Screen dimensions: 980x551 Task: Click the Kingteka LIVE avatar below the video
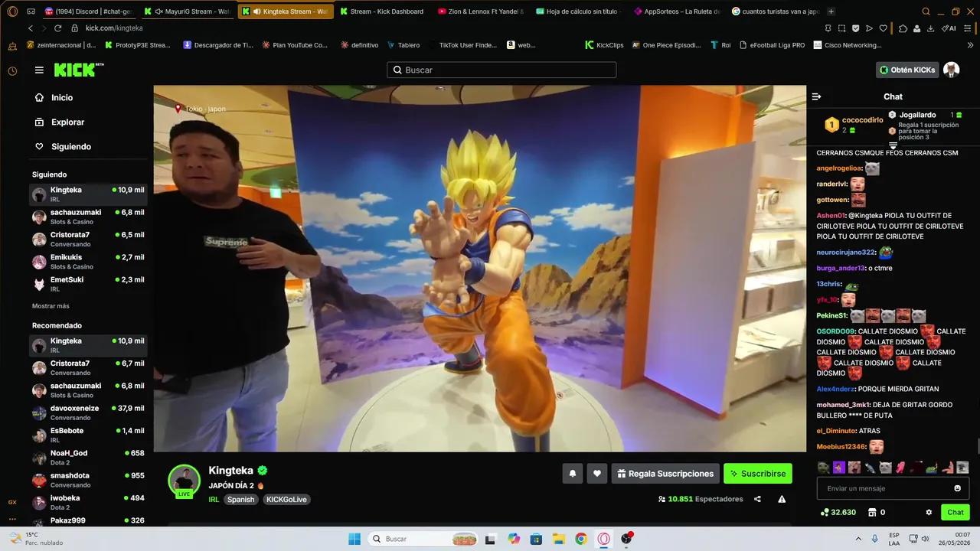(x=184, y=481)
